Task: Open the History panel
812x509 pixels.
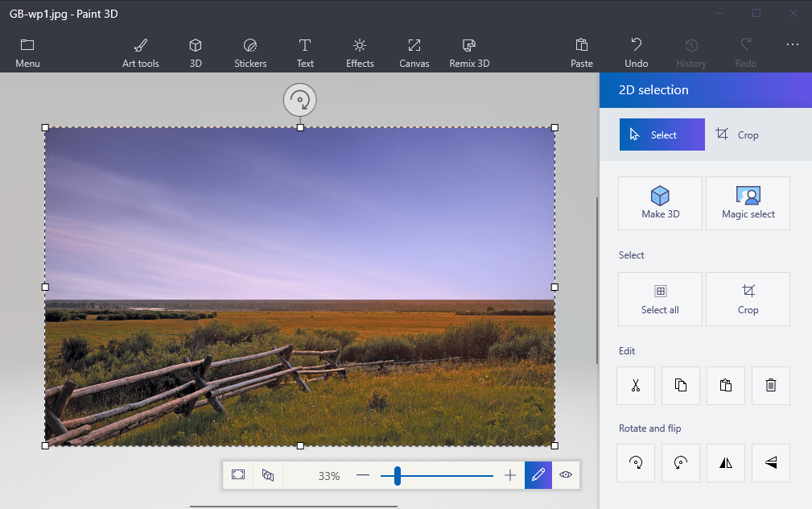Action: pos(690,53)
